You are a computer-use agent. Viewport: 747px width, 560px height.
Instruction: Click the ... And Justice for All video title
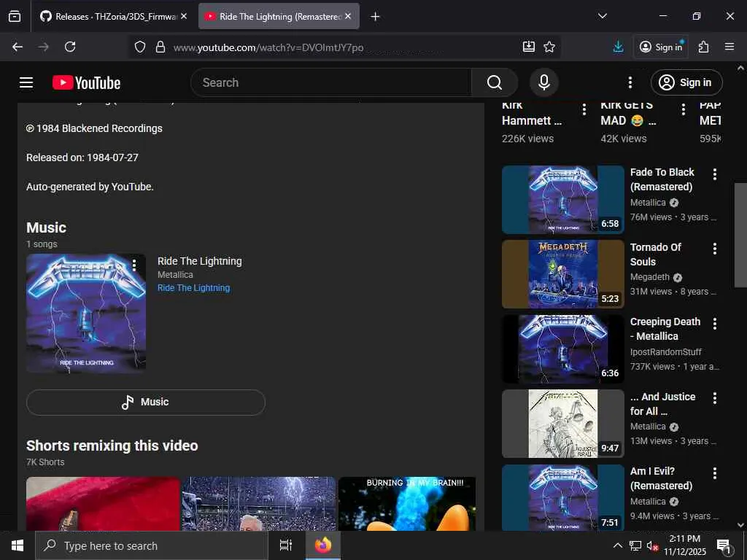(x=662, y=404)
